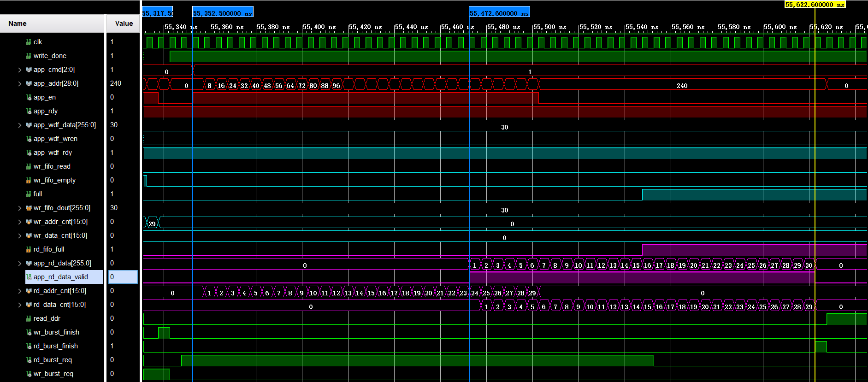The image size is (868, 382).
Task: Click the wr_fifo_read signal icon
Action: tap(29, 166)
